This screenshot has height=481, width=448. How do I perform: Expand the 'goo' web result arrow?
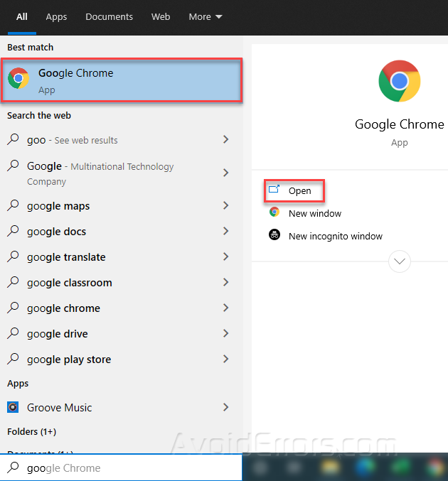(225, 139)
